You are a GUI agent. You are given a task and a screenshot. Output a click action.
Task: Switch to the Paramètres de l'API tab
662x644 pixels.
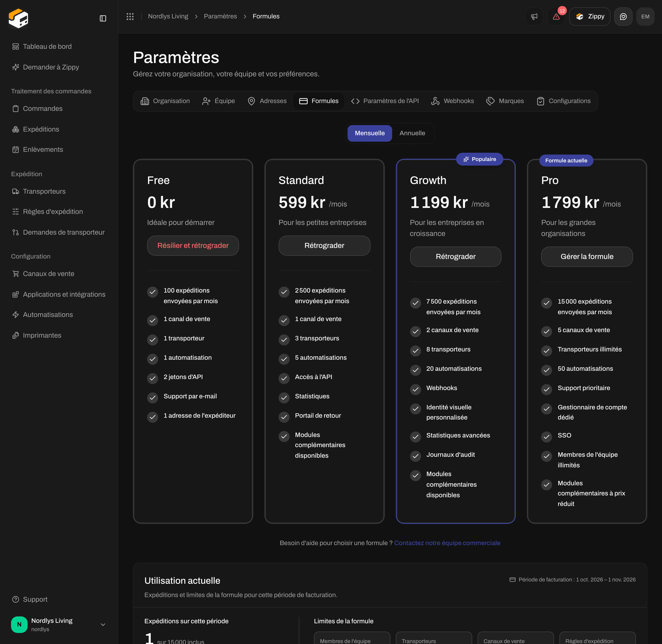[385, 101]
